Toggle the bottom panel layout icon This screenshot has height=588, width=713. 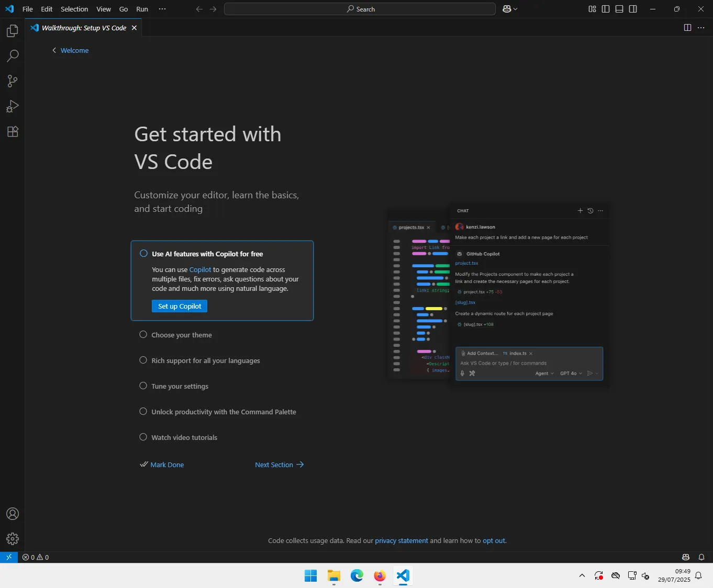click(619, 9)
